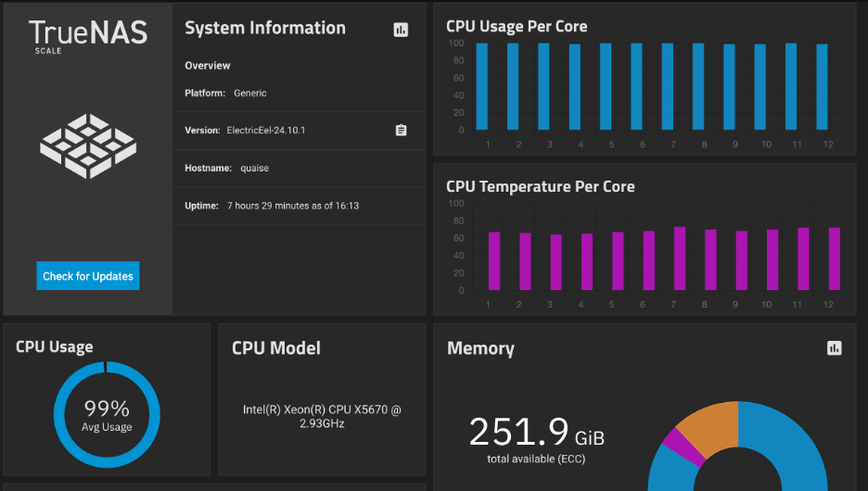
Task: Select core 12 bar in CPU Usage chart
Action: (x=822, y=87)
